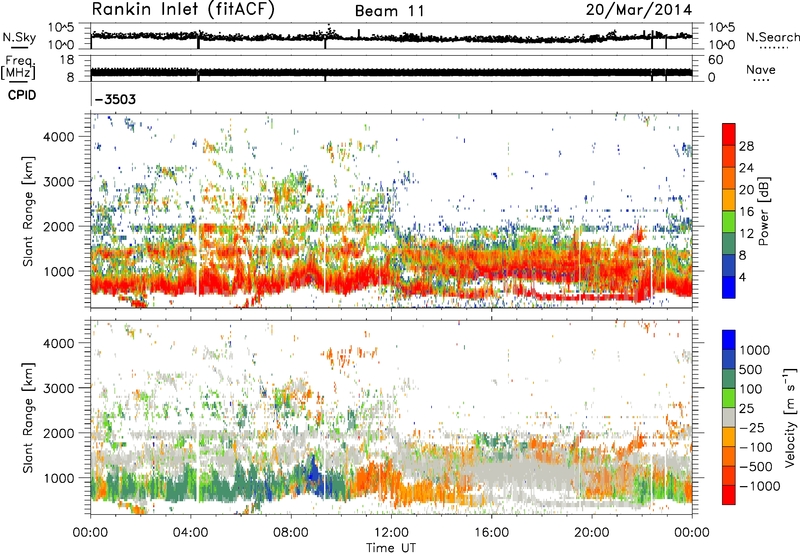This screenshot has height=554, width=800.
Task: Click the "N.Search" legend label
Action: (x=772, y=37)
